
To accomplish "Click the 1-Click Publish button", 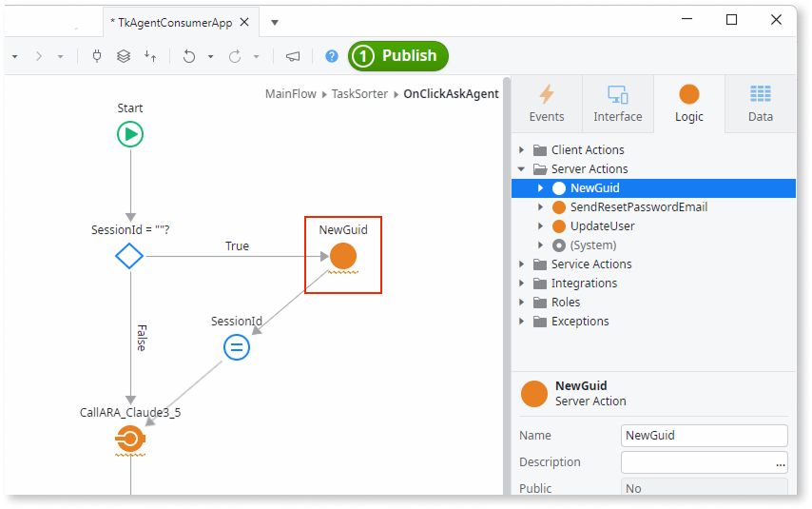I will pos(398,56).
